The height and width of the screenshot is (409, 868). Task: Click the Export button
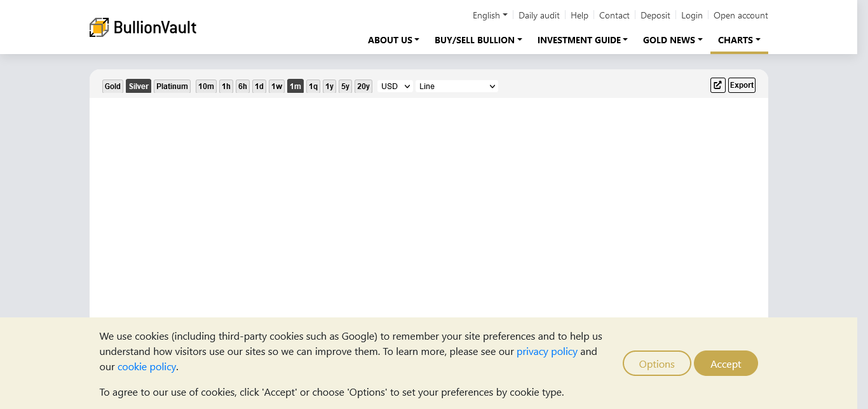[x=742, y=85]
